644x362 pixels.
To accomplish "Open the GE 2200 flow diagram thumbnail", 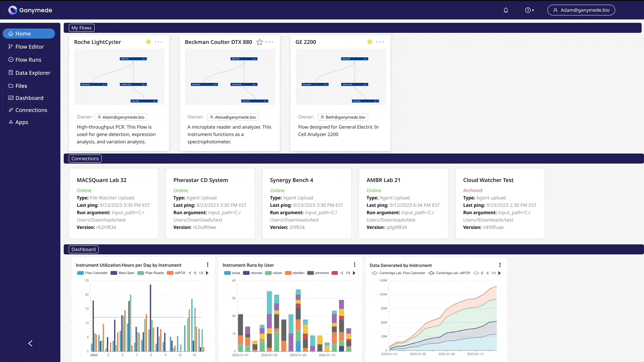I will tap(340, 77).
